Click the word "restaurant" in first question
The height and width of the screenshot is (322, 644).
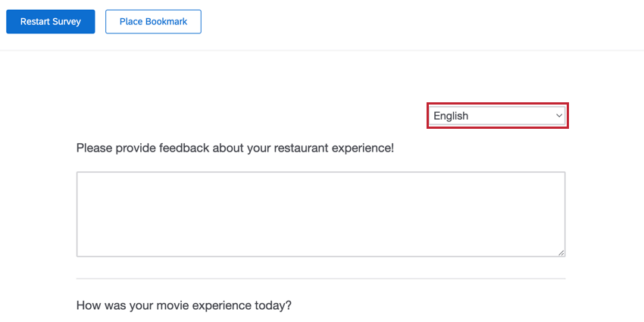283,148
